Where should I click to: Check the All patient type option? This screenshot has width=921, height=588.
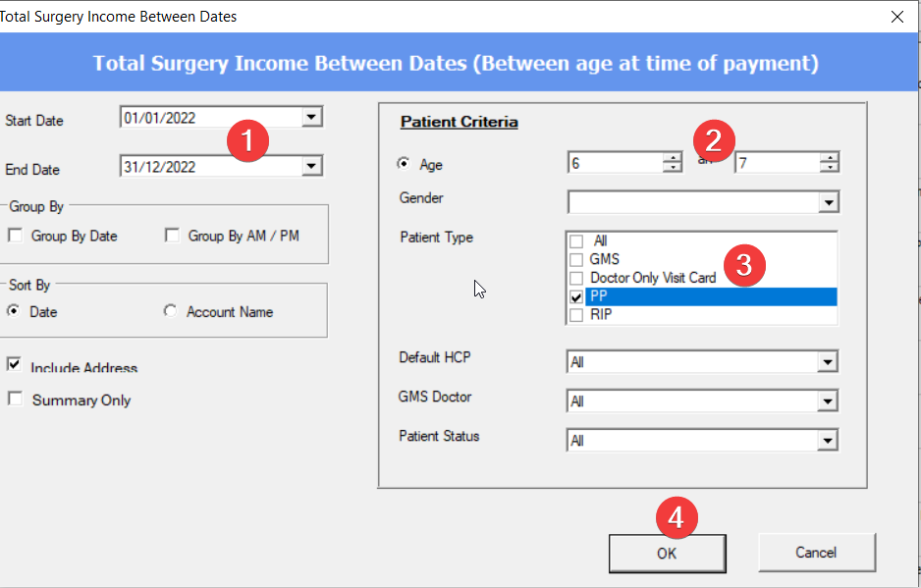click(576, 241)
